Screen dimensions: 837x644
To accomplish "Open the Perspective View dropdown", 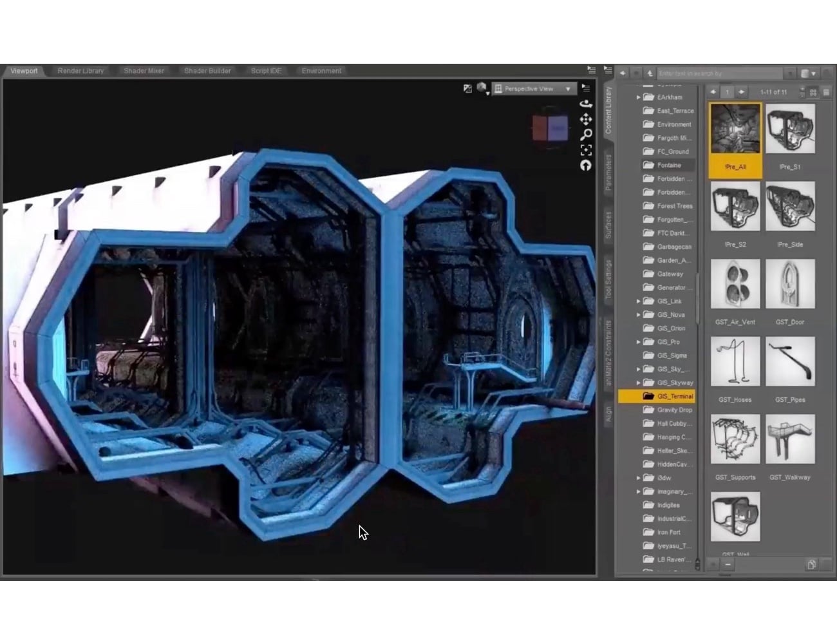I will coord(533,88).
